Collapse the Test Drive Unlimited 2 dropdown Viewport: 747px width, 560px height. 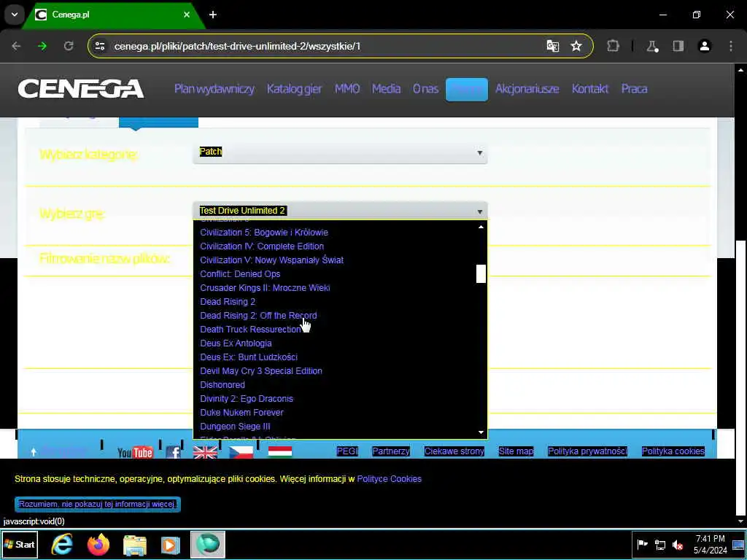(x=340, y=211)
